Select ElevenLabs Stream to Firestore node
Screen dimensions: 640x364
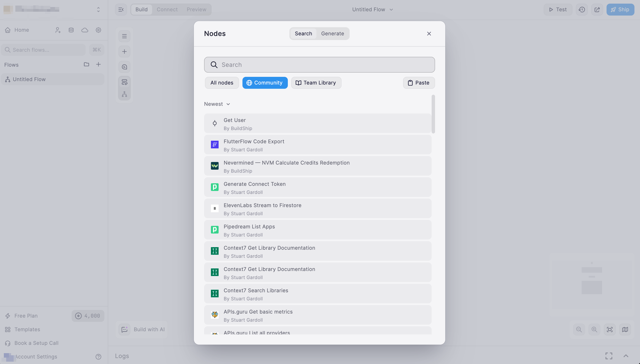click(x=318, y=208)
